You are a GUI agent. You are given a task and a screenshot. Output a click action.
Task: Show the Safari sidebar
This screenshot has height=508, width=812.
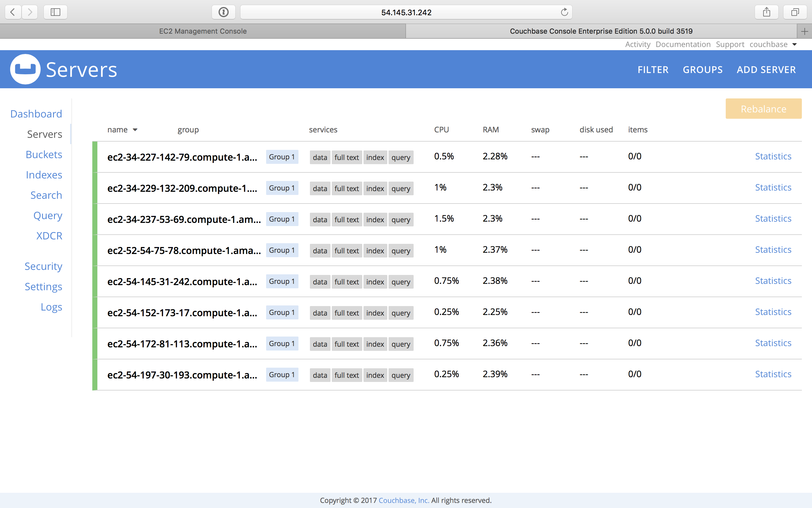pyautogui.click(x=56, y=12)
